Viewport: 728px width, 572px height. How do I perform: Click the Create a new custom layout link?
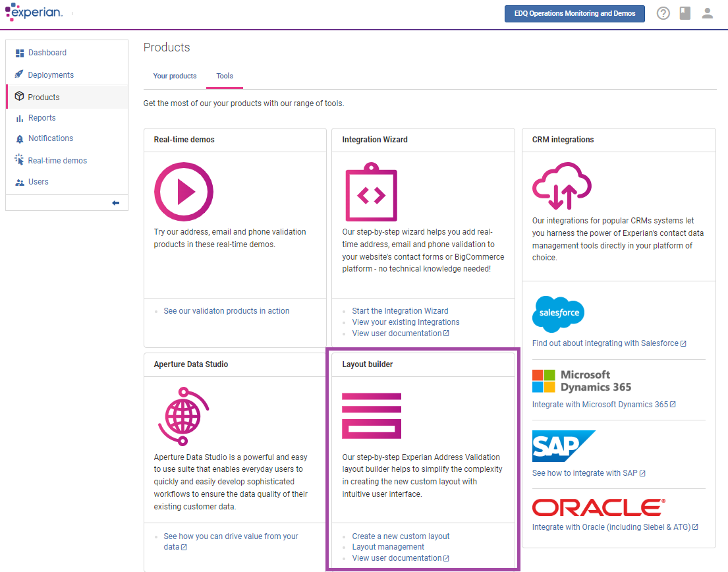tap(399, 536)
